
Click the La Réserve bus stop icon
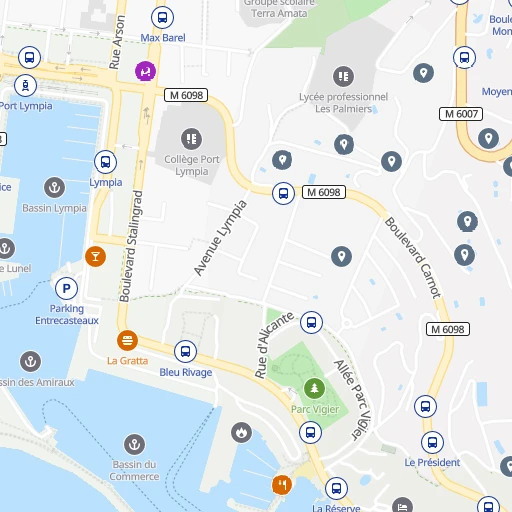coord(336,489)
